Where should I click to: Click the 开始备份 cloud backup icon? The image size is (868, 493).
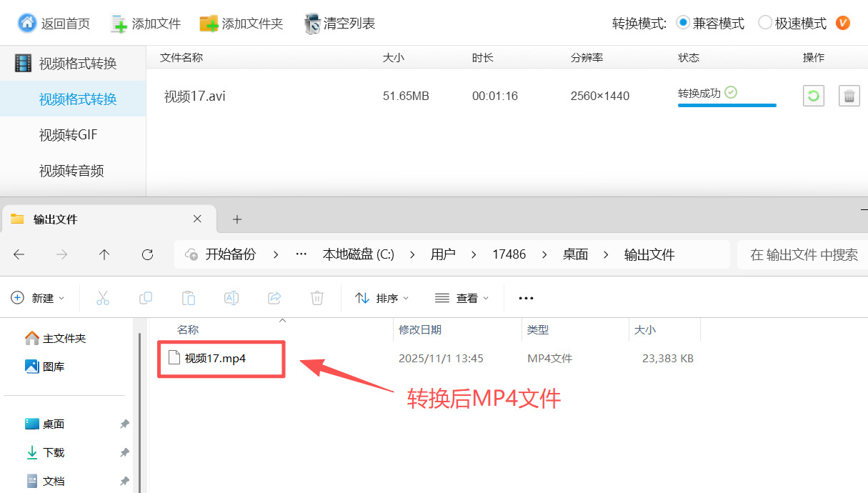[191, 254]
